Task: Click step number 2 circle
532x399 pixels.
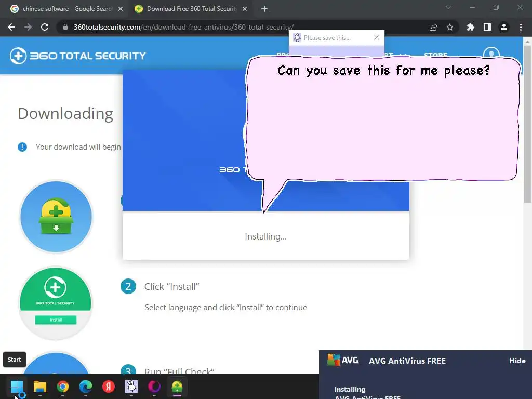Action: (128, 286)
